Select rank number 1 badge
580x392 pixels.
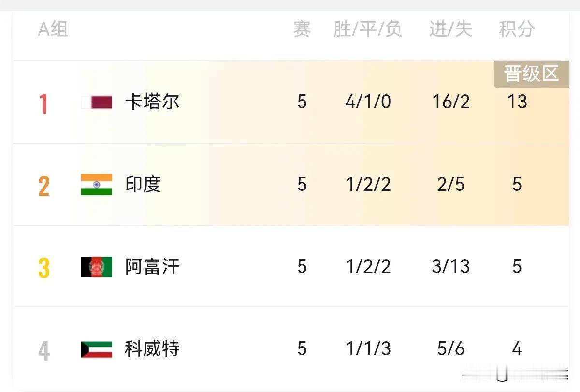(x=43, y=103)
